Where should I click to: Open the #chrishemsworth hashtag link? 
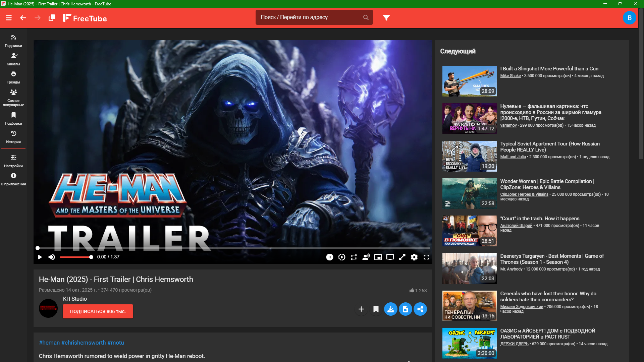84,343
